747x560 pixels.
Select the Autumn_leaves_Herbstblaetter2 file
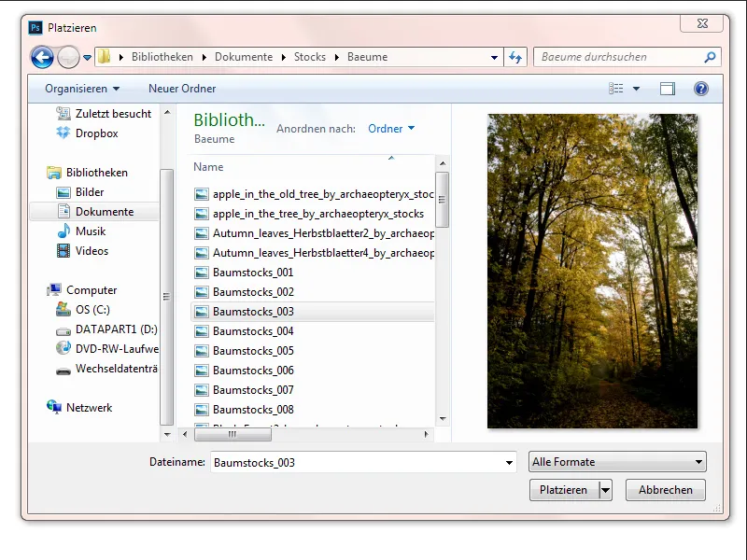click(x=314, y=233)
